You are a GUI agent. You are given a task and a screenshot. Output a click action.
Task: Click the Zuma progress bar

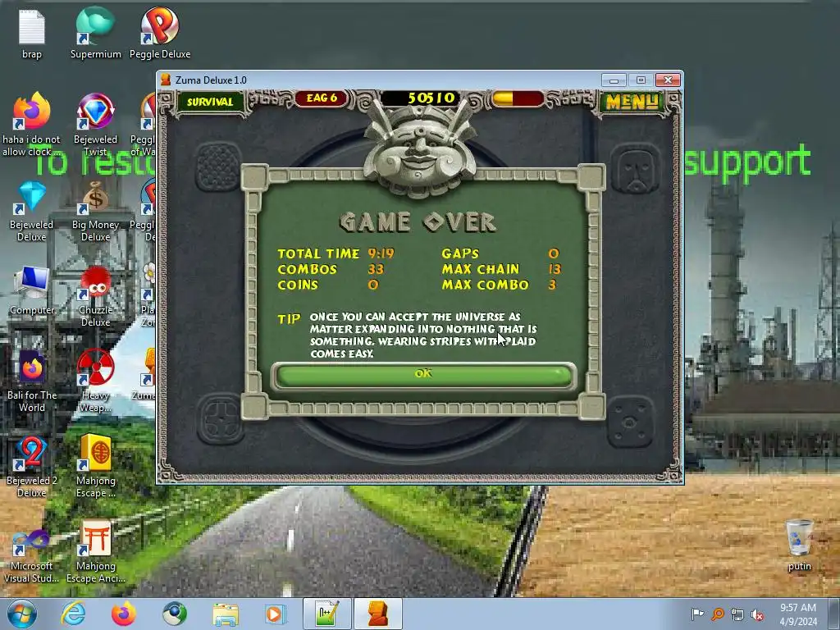pyautogui.click(x=518, y=99)
